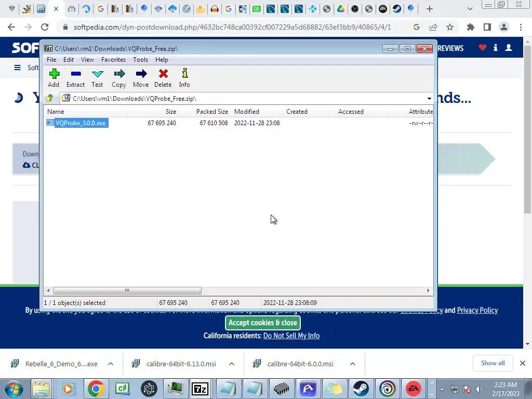Switch to the Qt tab

[x=257, y=9]
